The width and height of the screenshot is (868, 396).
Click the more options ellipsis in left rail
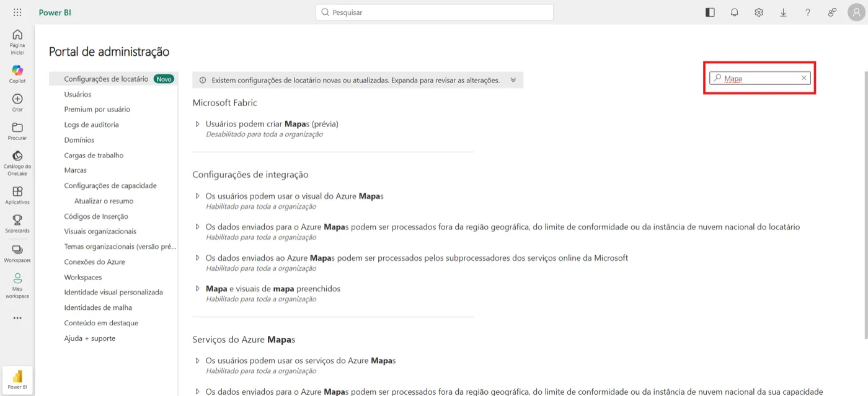(x=17, y=318)
